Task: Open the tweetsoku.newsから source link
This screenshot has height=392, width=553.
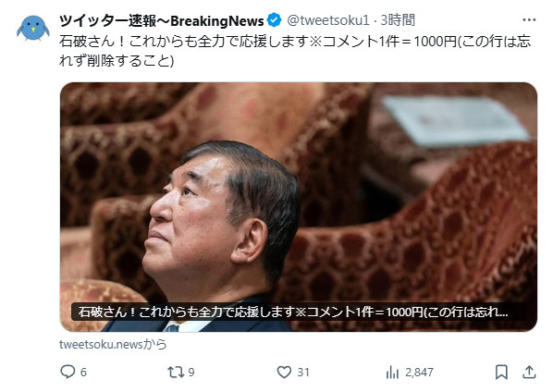Action: tap(113, 344)
